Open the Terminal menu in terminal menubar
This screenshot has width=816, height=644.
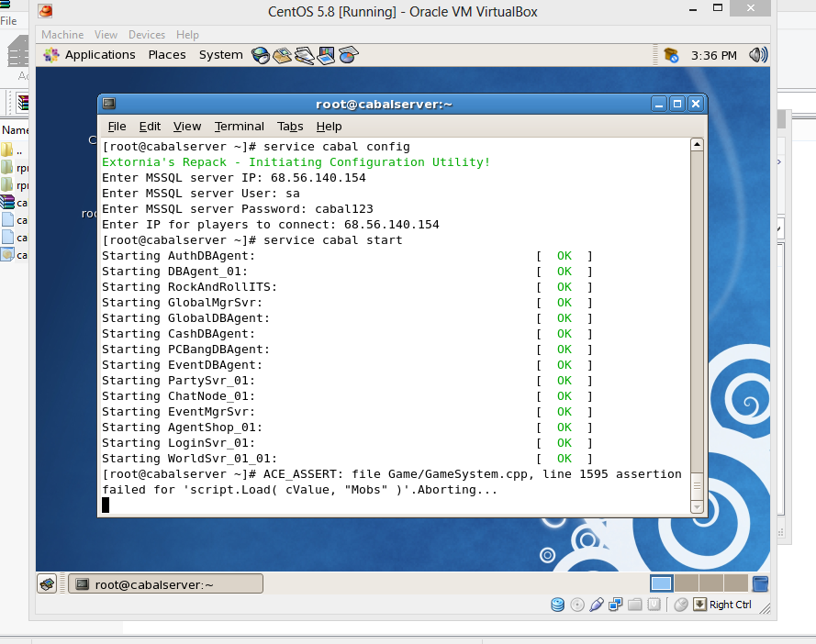(240, 127)
